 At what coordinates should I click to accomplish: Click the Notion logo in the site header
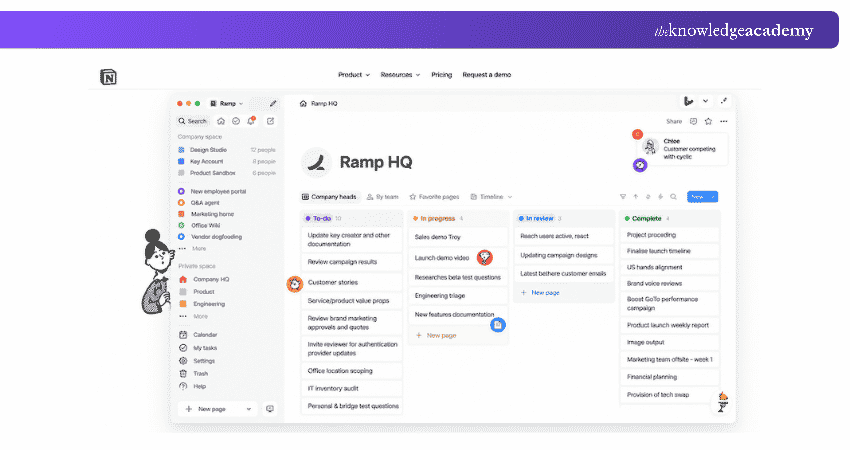[108, 77]
